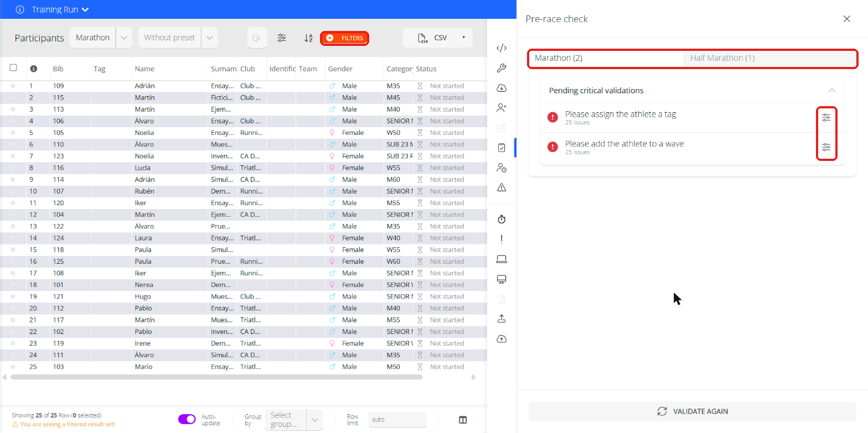Collapse the Pending critical validations section
The image size is (868, 433).
click(x=831, y=91)
